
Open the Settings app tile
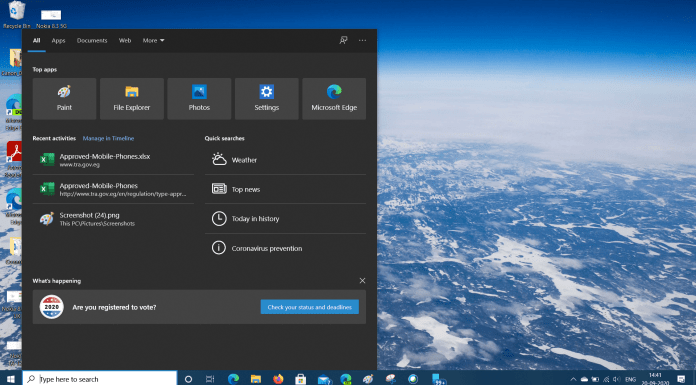point(266,99)
